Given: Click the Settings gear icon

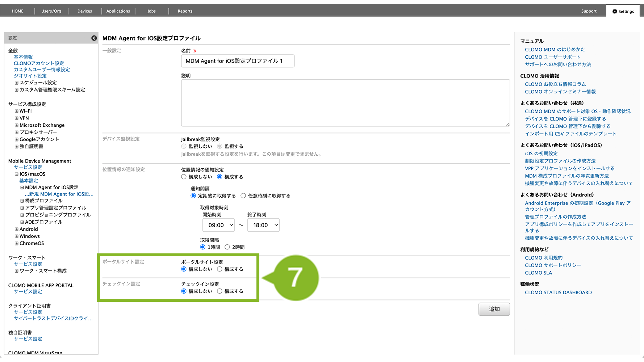Looking at the screenshot, I should pos(615,12).
